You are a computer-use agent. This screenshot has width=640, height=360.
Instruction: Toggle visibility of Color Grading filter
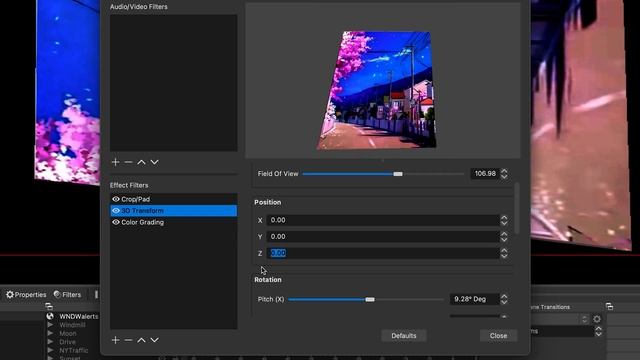116,222
